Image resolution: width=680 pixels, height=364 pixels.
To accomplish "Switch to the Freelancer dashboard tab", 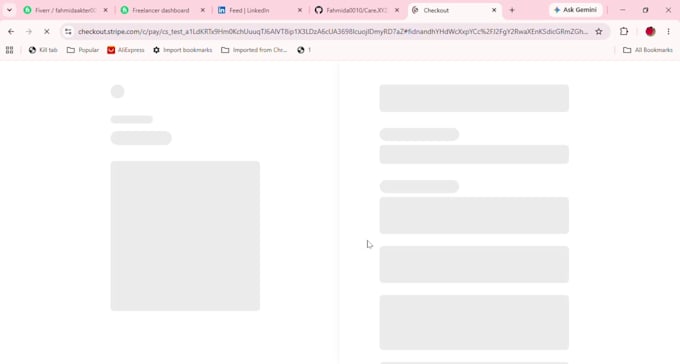I will [x=161, y=10].
